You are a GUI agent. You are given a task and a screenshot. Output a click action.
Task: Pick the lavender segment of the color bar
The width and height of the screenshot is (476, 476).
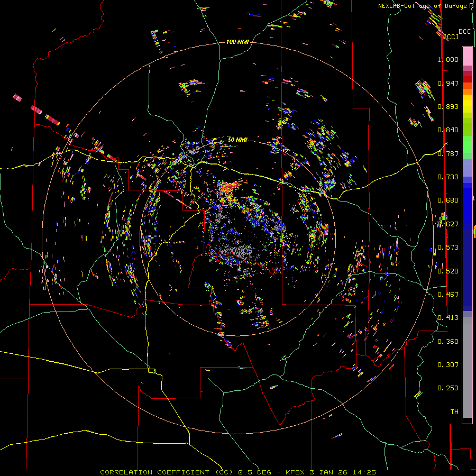(x=467, y=168)
